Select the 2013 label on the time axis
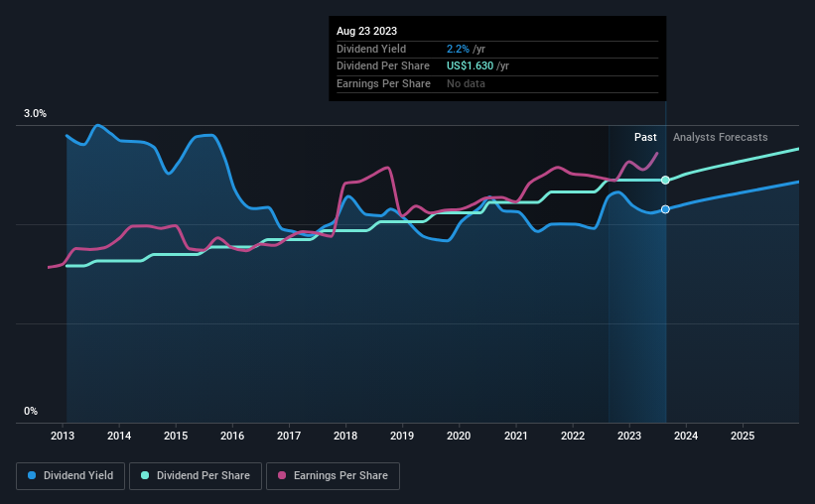 pyautogui.click(x=63, y=436)
